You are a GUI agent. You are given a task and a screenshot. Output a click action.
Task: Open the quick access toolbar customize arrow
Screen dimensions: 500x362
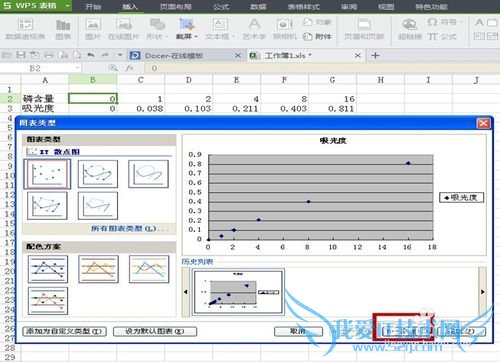click(x=120, y=55)
